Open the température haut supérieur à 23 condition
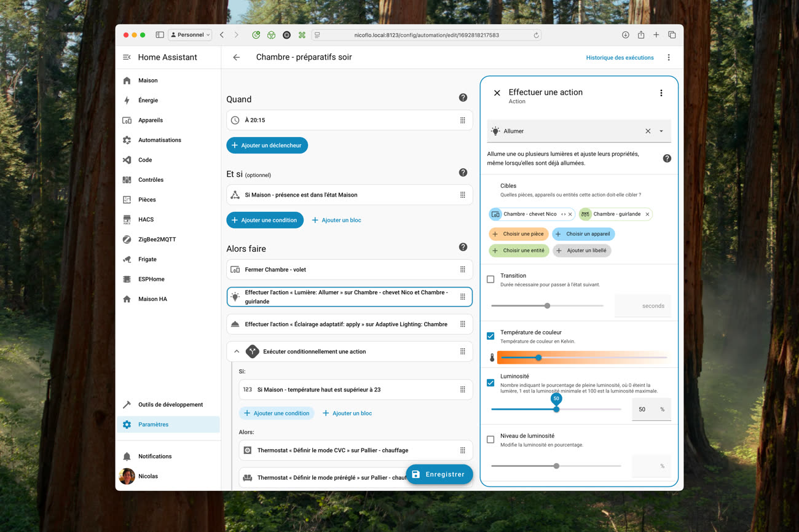The height and width of the screenshot is (532, 799). [x=355, y=389]
